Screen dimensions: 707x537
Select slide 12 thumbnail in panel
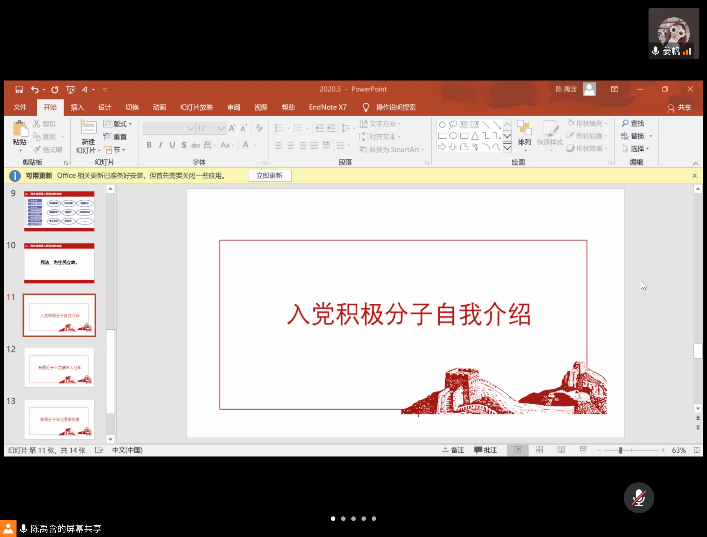59,367
